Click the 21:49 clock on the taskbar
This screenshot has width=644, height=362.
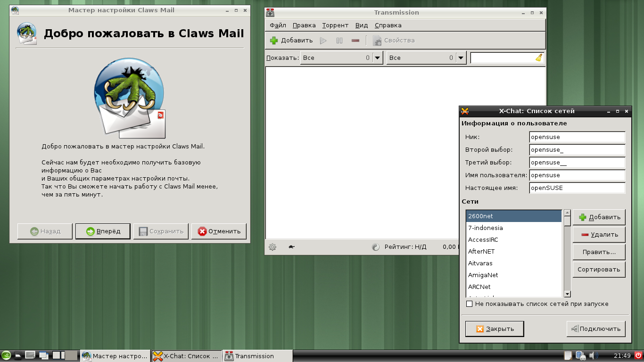[622, 356]
